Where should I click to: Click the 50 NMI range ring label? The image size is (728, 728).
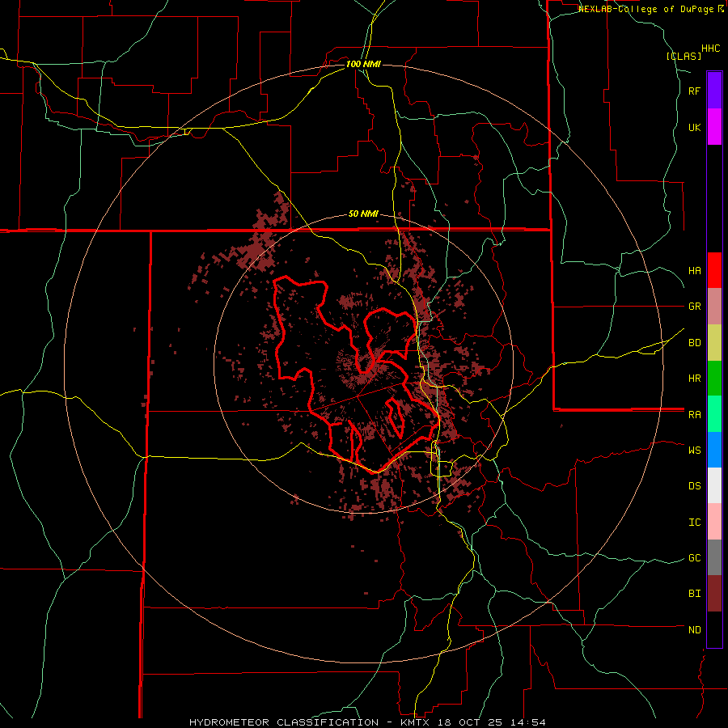coord(363,214)
